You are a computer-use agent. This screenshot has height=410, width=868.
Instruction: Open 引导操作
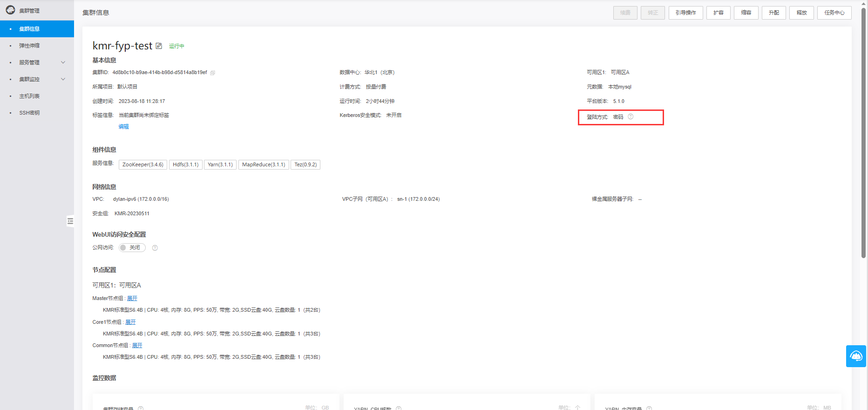click(686, 13)
